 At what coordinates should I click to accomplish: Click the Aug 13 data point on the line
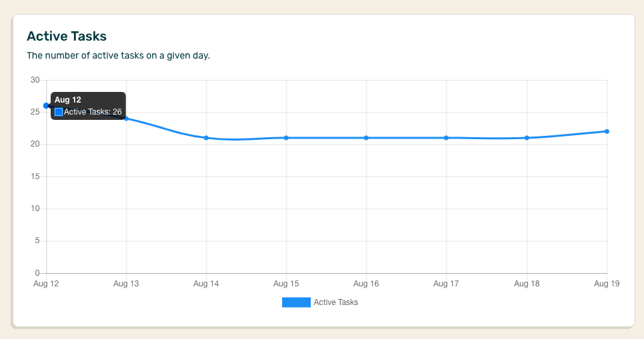[x=126, y=119]
